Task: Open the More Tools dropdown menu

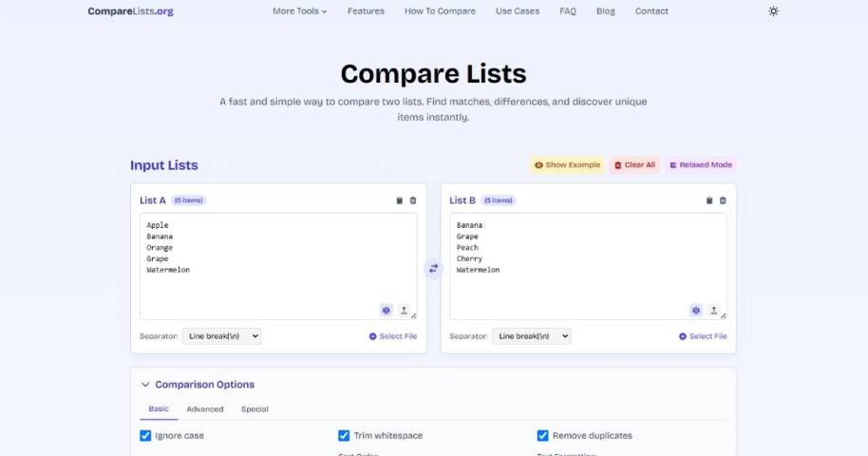Action: tap(299, 11)
